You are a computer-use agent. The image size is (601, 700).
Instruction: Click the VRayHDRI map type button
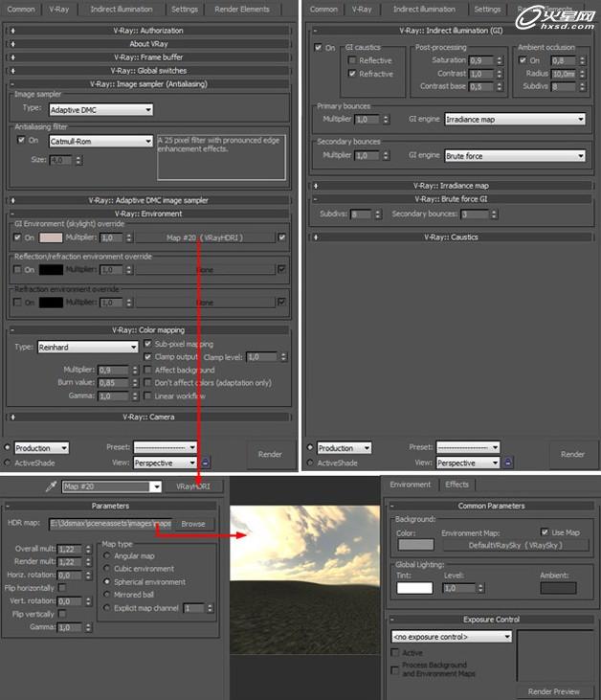pos(193,486)
